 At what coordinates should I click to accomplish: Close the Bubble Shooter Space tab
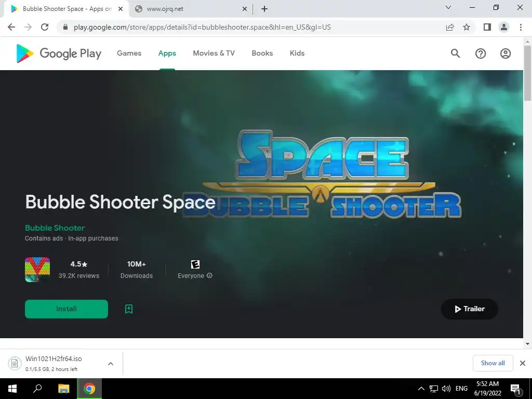121,9
